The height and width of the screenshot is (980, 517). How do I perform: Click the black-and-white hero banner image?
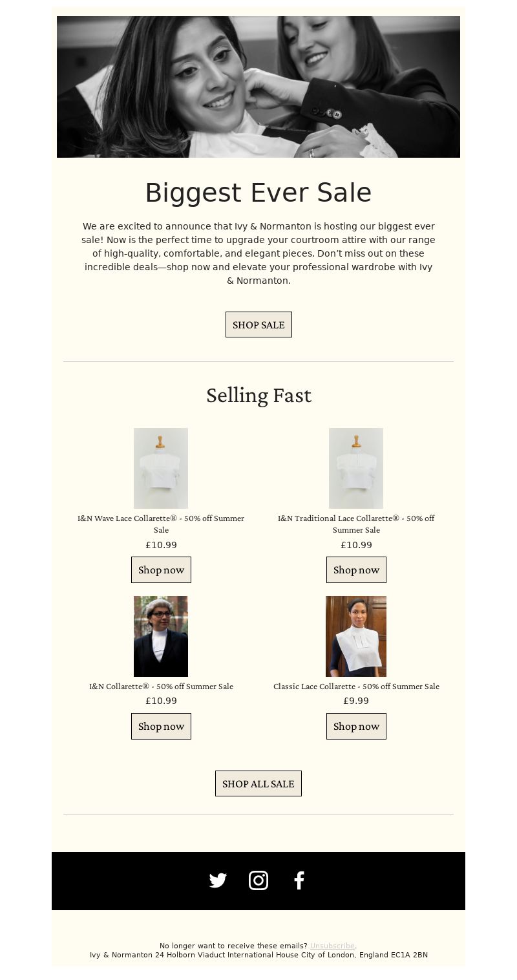tap(258, 87)
